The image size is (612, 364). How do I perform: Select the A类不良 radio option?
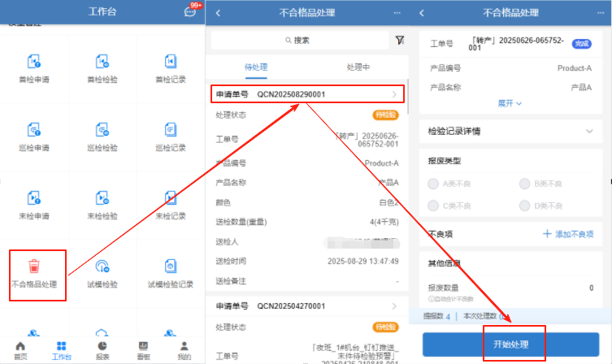433,184
